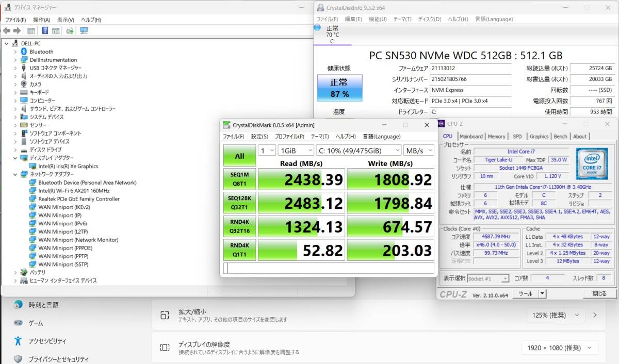The image size is (619, 364).
Task: Click the ツール button in CPU-Z
Action: click(526, 293)
